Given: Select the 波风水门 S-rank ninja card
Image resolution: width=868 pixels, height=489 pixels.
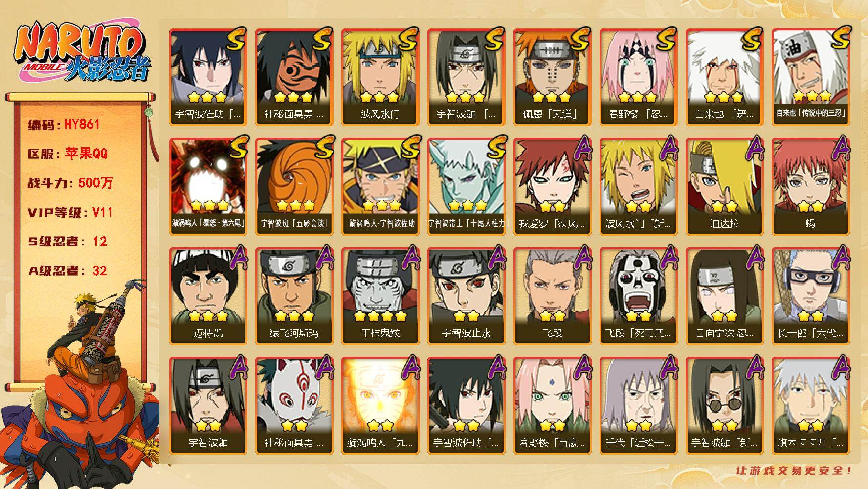Looking at the screenshot, I should click(x=380, y=77).
